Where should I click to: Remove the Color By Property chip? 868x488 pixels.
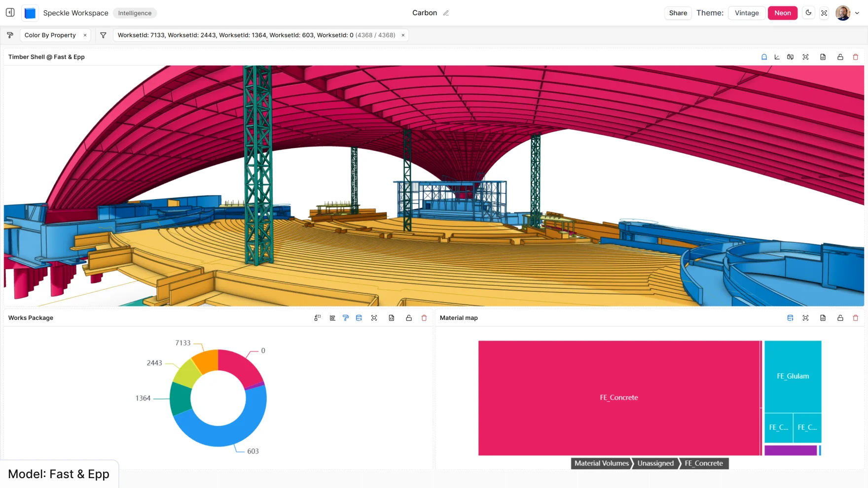[85, 35]
